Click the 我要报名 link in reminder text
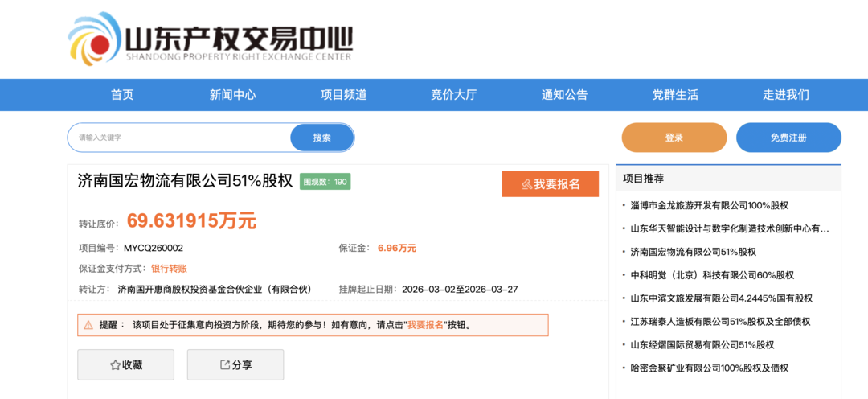This screenshot has width=868, height=399. tap(425, 326)
